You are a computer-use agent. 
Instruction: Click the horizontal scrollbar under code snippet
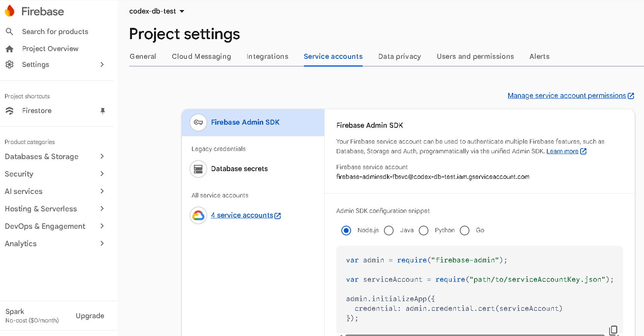[474, 335]
